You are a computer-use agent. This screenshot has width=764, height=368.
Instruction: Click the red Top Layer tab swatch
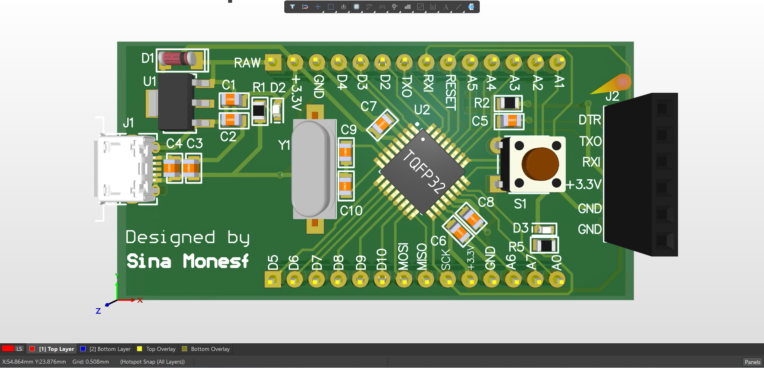(x=32, y=349)
